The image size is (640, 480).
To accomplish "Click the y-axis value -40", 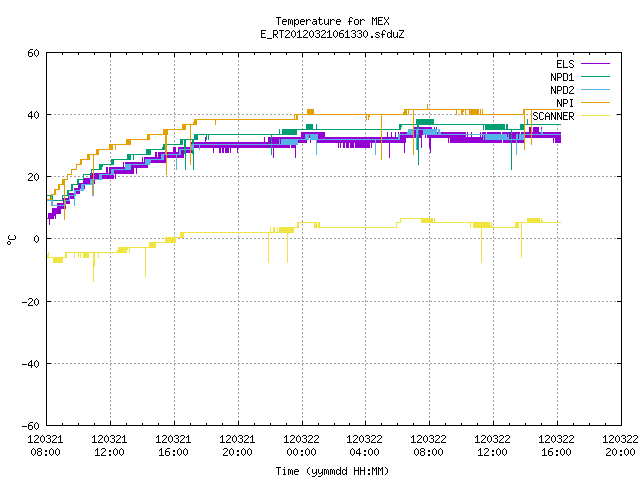I will [x=31, y=364].
